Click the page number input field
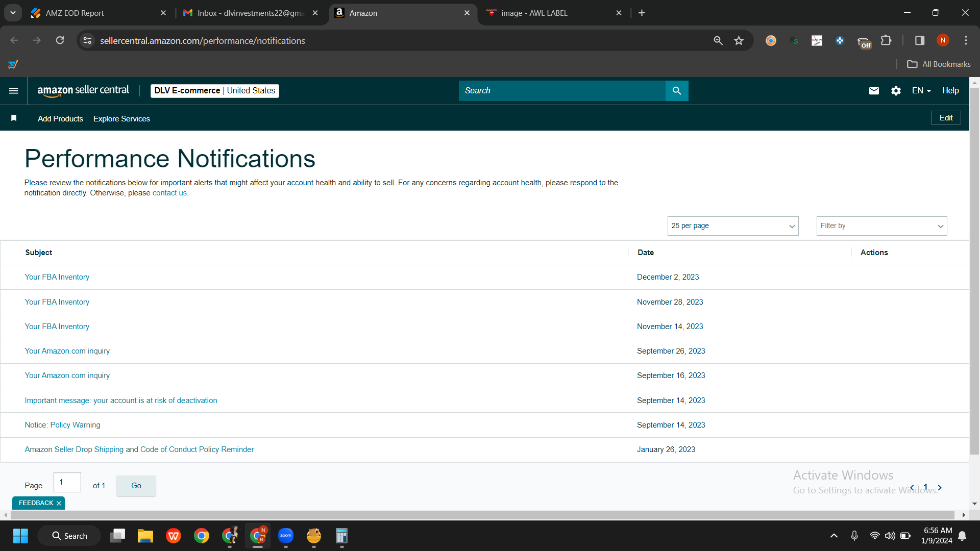Screen dimensions: 980x551 [67, 482]
